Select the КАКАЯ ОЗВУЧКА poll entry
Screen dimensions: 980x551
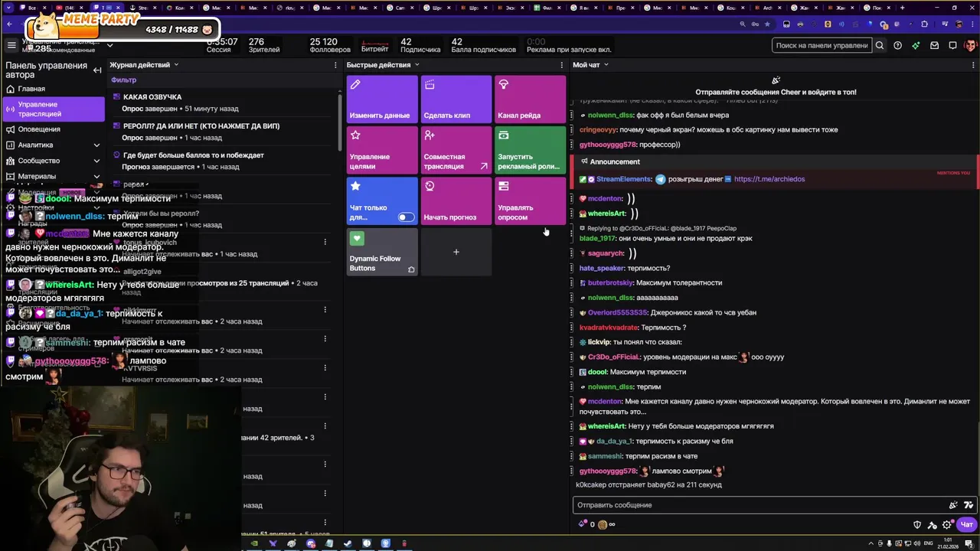click(x=222, y=103)
